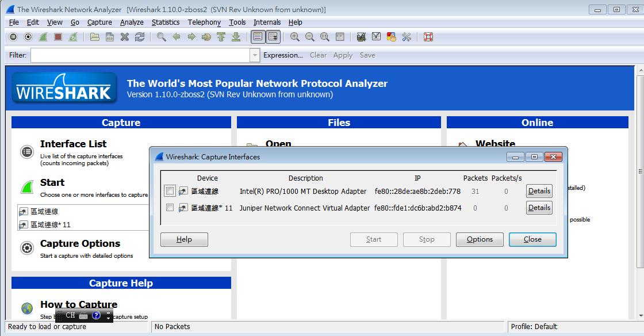This screenshot has height=336, width=644.
Task: Click the language bar help question icon
Action: tap(96, 315)
